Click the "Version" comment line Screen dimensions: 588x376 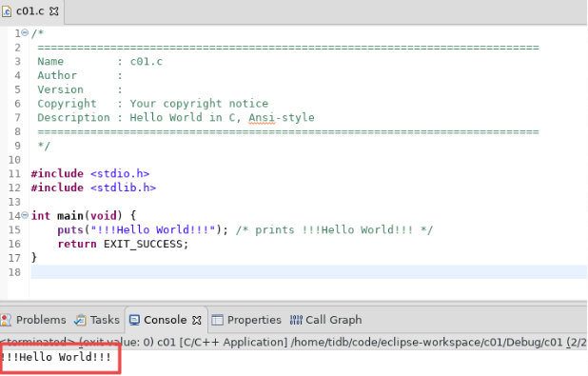pyautogui.click(x=80, y=89)
